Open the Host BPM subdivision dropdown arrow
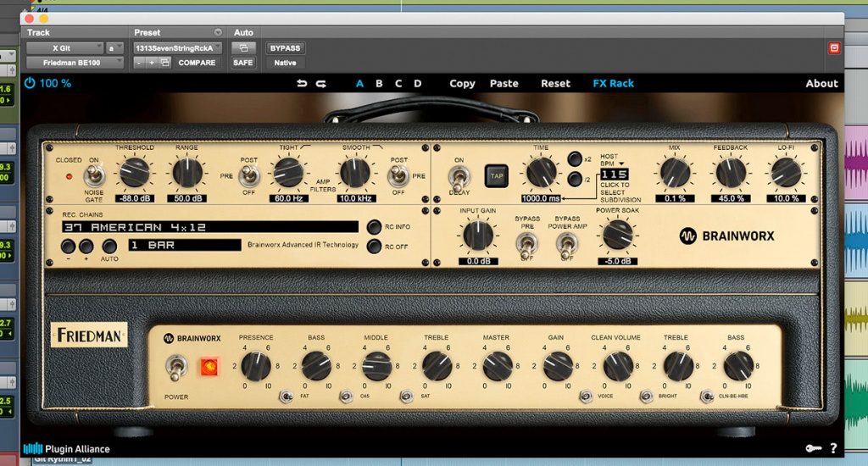868x466 pixels. (621, 164)
